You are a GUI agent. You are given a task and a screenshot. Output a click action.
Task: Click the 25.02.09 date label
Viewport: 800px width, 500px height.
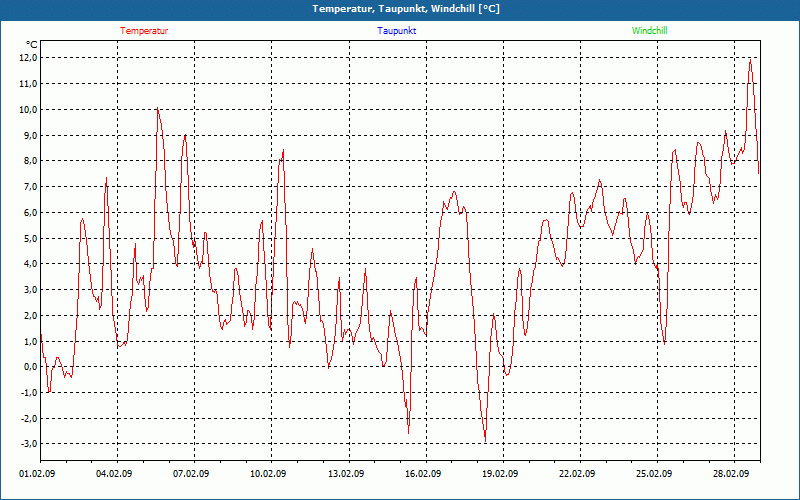(x=654, y=474)
